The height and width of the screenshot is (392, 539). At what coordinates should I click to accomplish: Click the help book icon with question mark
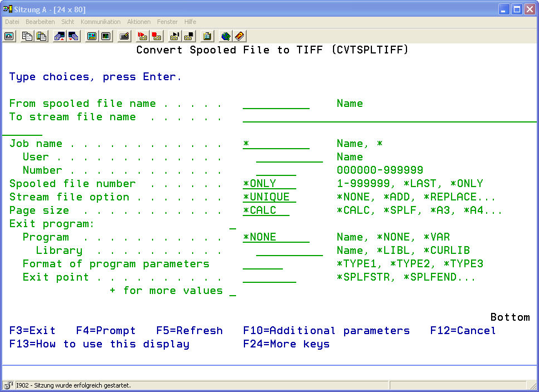point(239,36)
